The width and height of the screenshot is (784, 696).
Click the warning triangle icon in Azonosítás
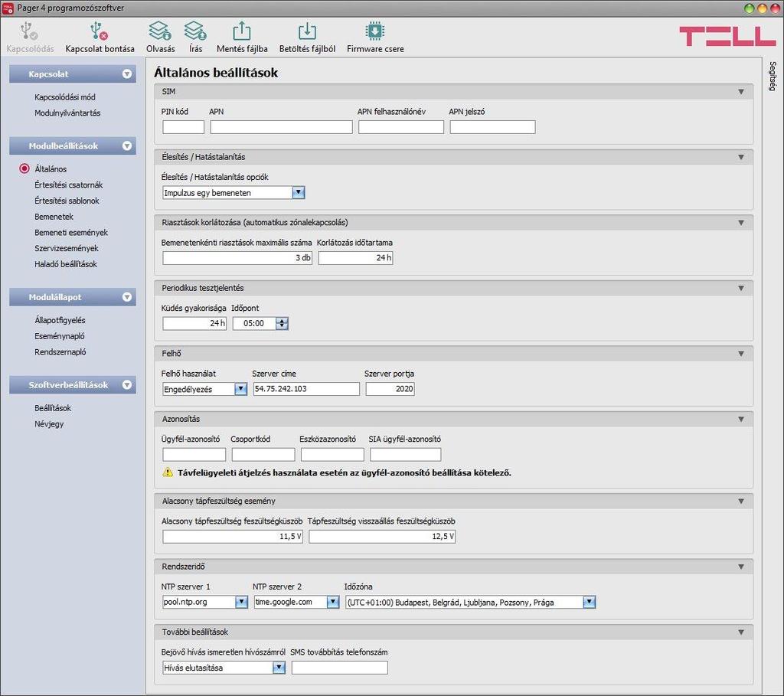click(x=168, y=472)
